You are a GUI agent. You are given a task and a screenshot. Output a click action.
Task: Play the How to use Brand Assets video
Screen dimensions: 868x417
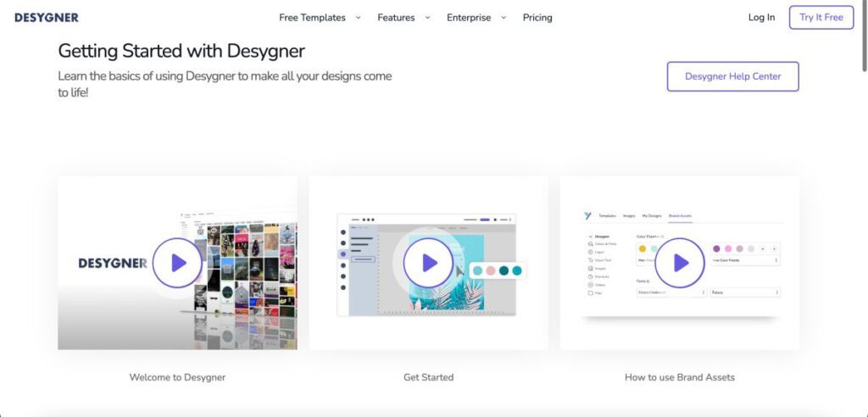tap(680, 263)
